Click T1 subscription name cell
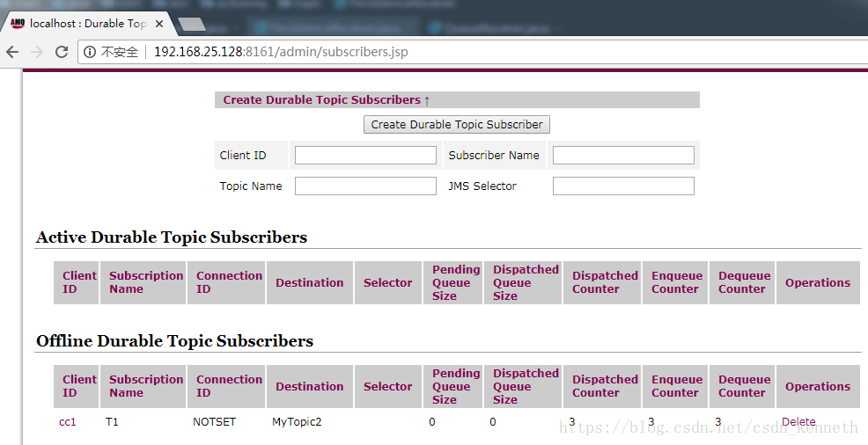The width and height of the screenshot is (868, 445). tap(112, 422)
